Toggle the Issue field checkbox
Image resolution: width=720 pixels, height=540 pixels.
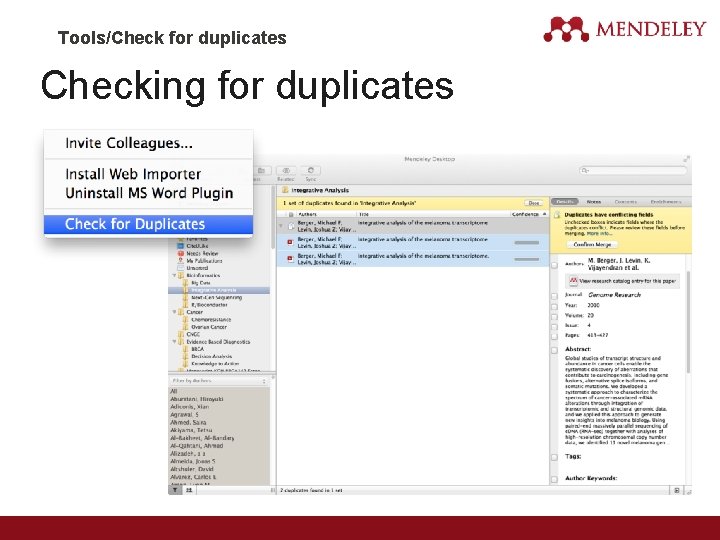pos(555,326)
